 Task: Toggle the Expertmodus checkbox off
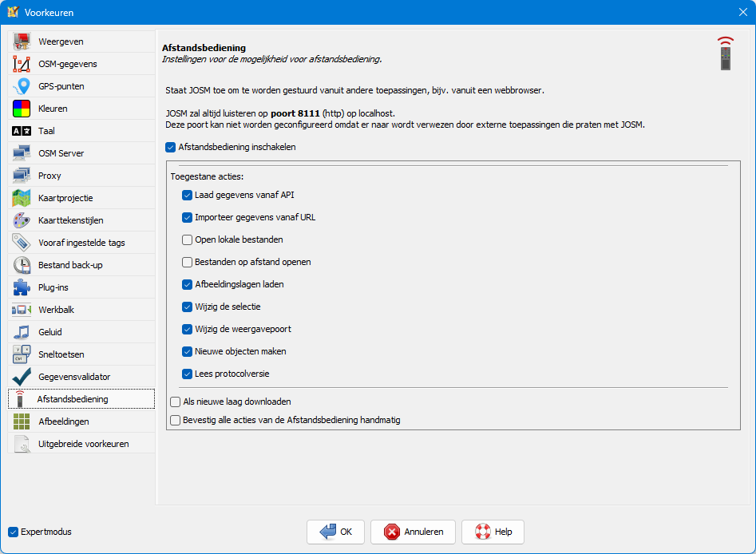click(x=13, y=532)
